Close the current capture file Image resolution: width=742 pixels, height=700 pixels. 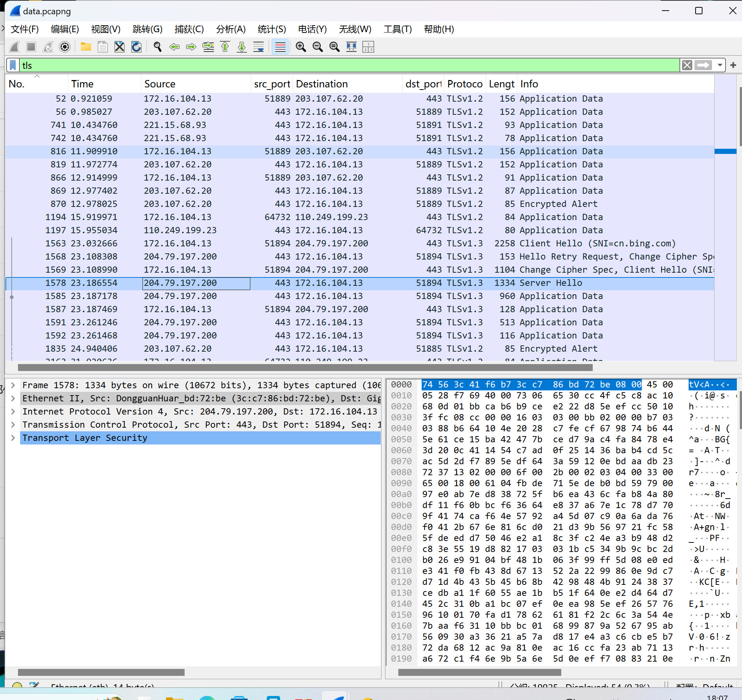pyautogui.click(x=120, y=47)
